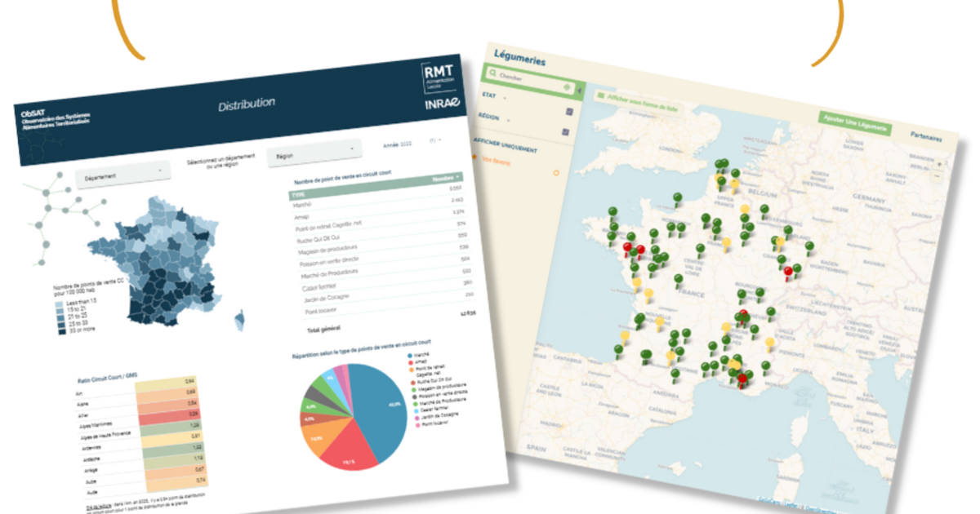Viewport: 980px width, 514px height.
Task: Open the Région dropdown in the dashboard
Action: click(x=314, y=152)
